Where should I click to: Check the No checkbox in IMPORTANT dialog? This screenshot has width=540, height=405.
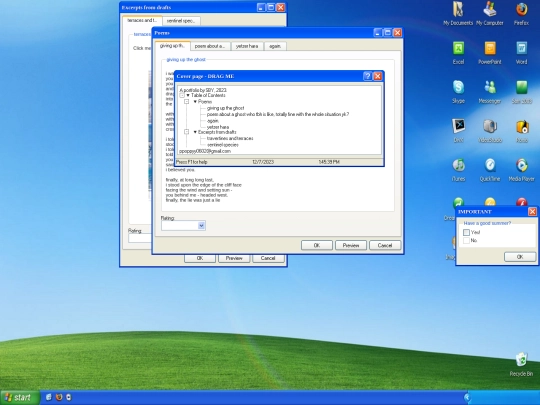pyautogui.click(x=466, y=240)
